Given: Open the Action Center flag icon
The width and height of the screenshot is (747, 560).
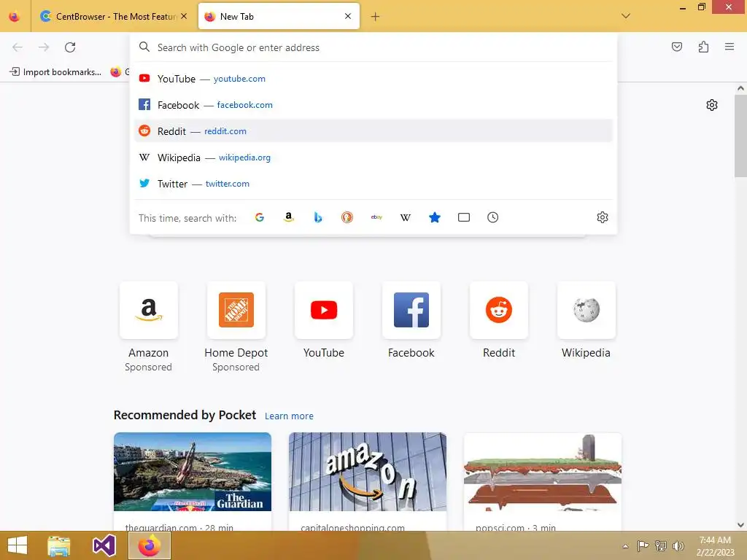Looking at the screenshot, I should (x=643, y=545).
